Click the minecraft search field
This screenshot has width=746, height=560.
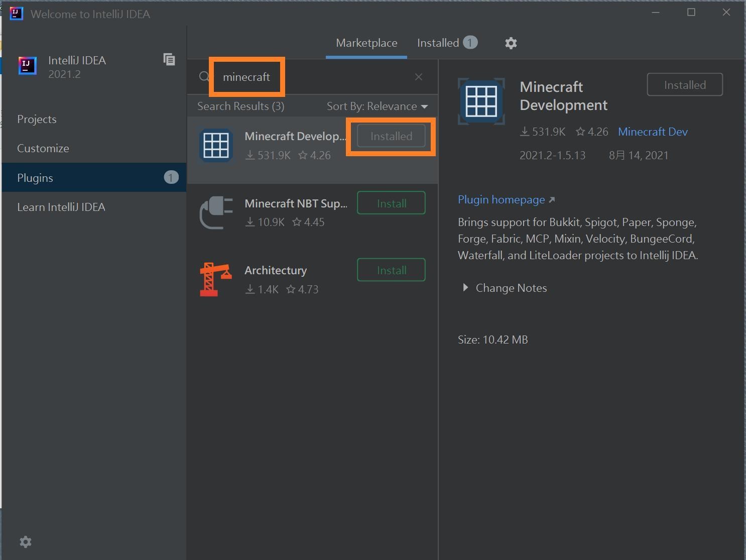[x=311, y=77]
